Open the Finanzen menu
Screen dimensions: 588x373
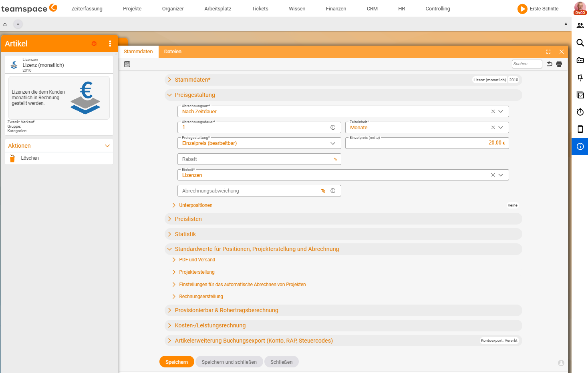pyautogui.click(x=336, y=8)
